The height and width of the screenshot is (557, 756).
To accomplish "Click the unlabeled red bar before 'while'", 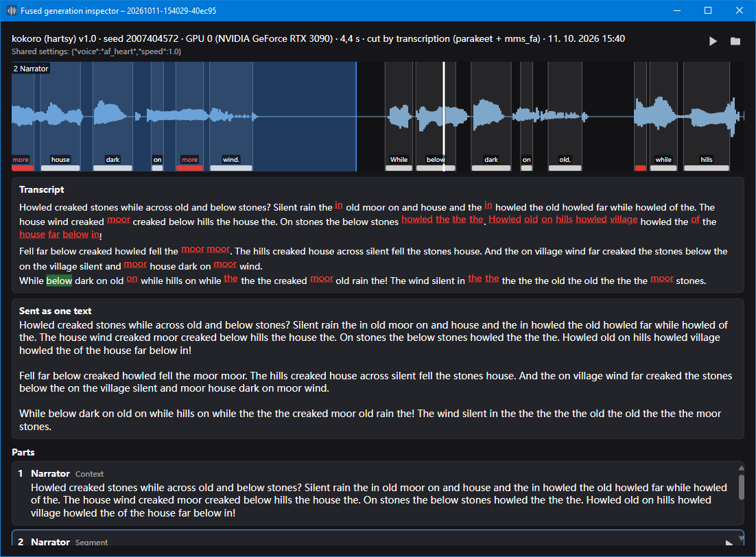I will [x=640, y=168].
